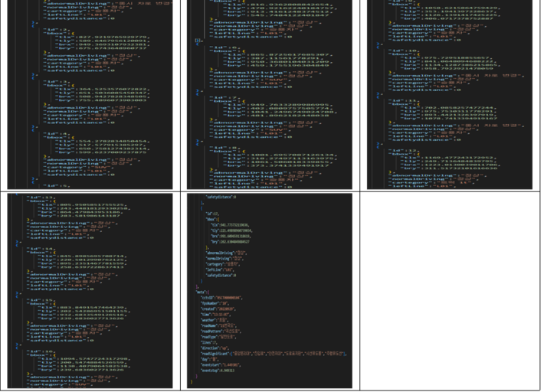
Task: Click the "id":11 line
Action: (404, 100)
